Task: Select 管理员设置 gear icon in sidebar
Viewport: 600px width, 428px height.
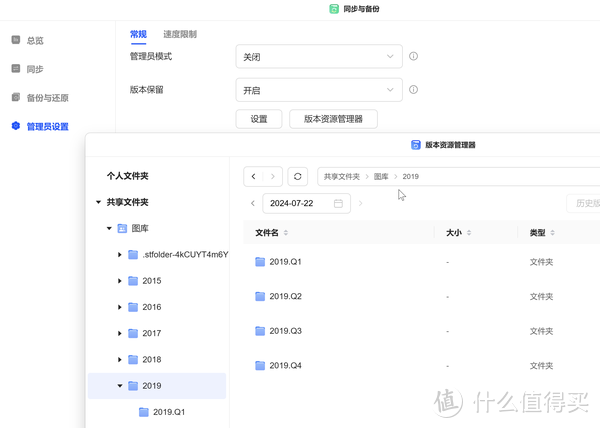Action: [x=15, y=126]
